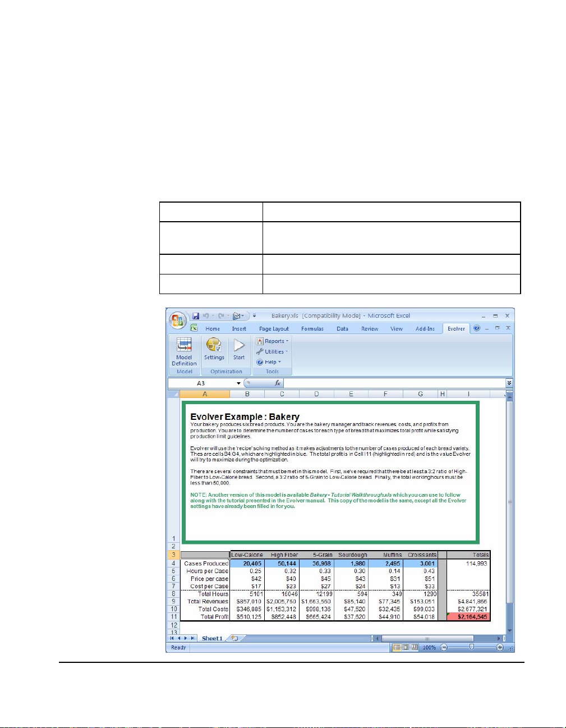Click the workbook restore window button

pos(497,328)
